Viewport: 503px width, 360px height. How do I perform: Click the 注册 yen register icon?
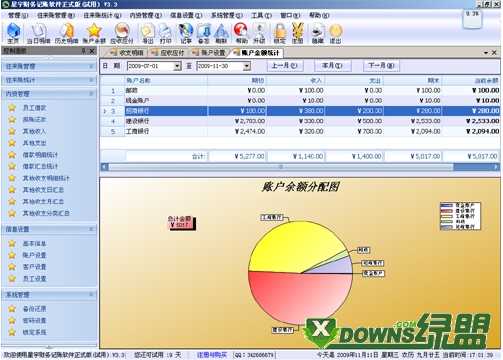tap(298, 33)
